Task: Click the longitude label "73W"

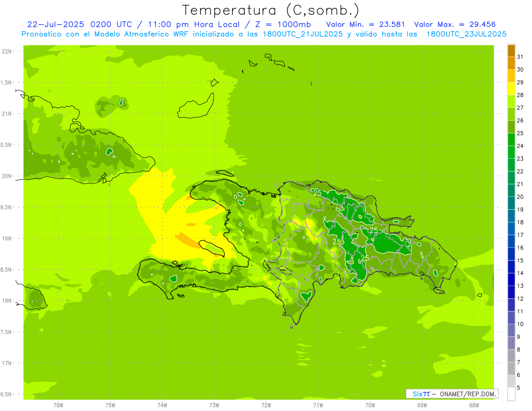Action: click(x=214, y=405)
